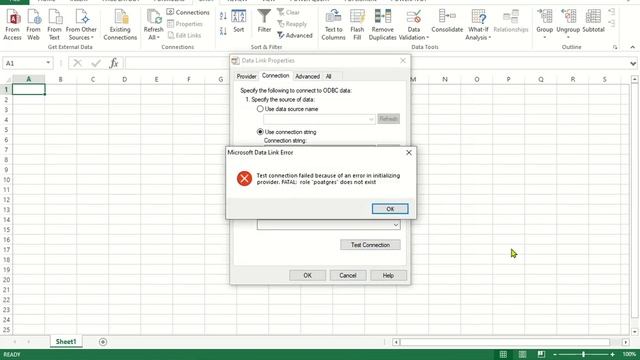This screenshot has height=360, width=640.
Task: Open Outline dialog launcher
Action: [x=615, y=47]
